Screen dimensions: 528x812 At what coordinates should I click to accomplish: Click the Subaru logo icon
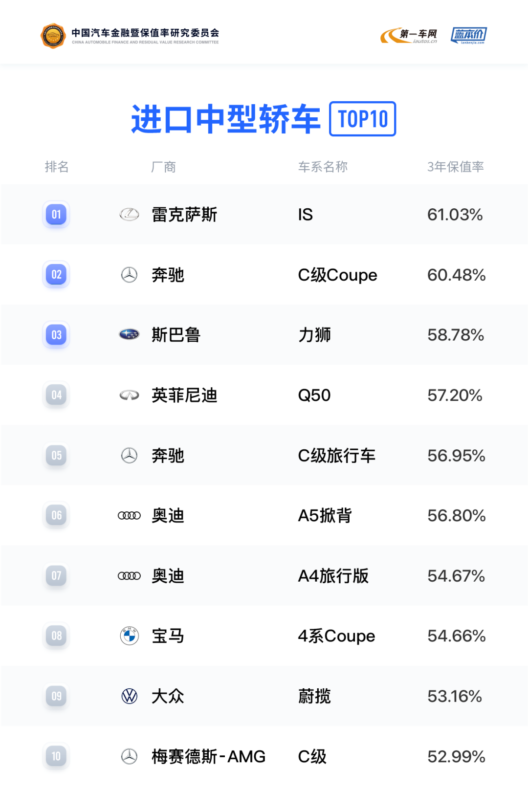pos(130,335)
